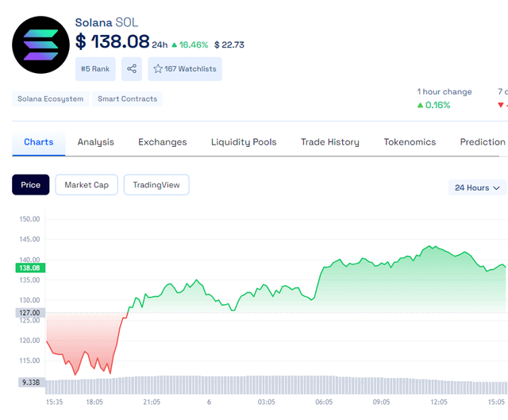Open the Smart Contracts tag

pos(128,99)
